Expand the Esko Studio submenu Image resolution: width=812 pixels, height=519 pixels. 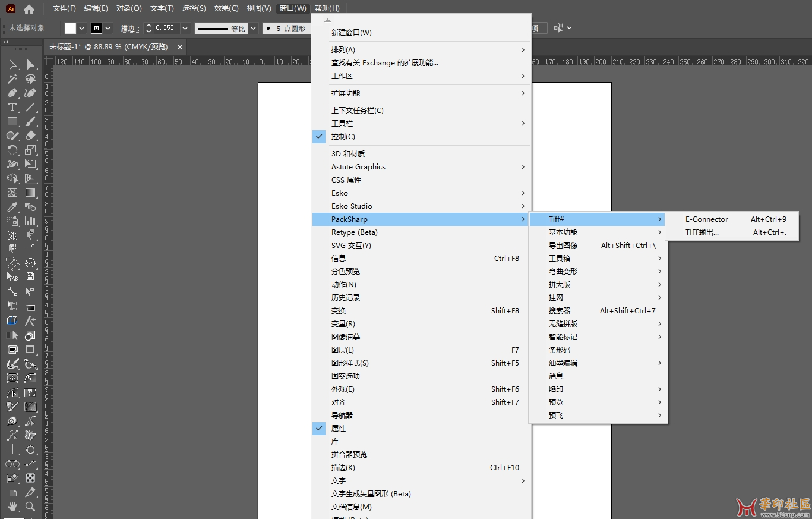421,206
